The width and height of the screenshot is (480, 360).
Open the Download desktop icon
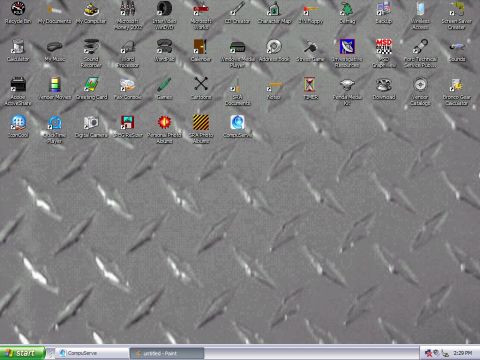click(384, 85)
